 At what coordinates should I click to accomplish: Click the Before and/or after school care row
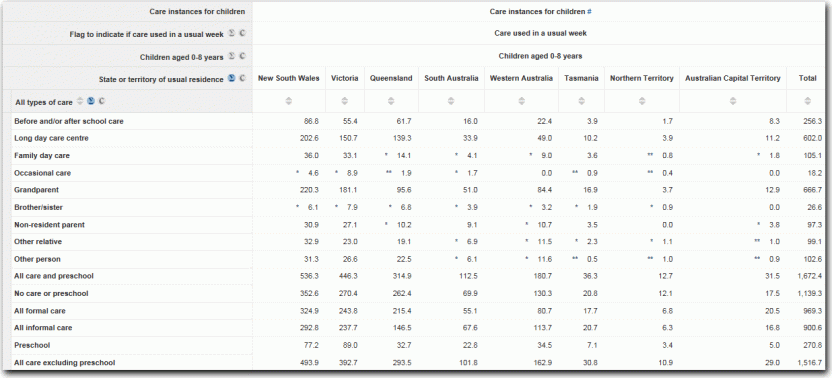click(x=69, y=121)
